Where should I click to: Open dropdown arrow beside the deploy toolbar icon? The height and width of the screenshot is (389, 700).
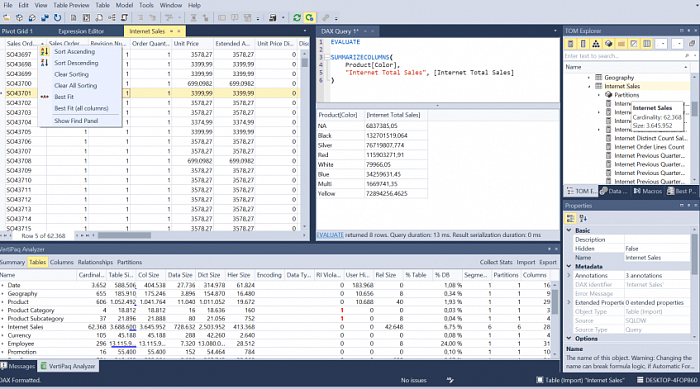[x=283, y=18]
